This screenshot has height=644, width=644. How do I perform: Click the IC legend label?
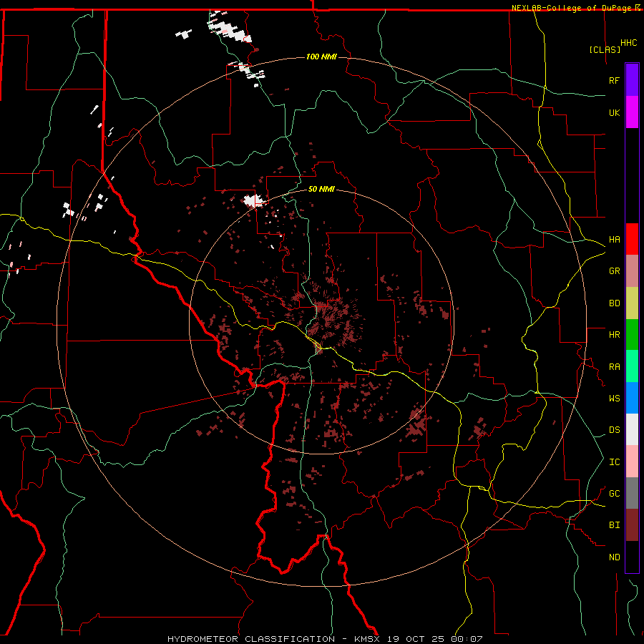click(x=614, y=462)
